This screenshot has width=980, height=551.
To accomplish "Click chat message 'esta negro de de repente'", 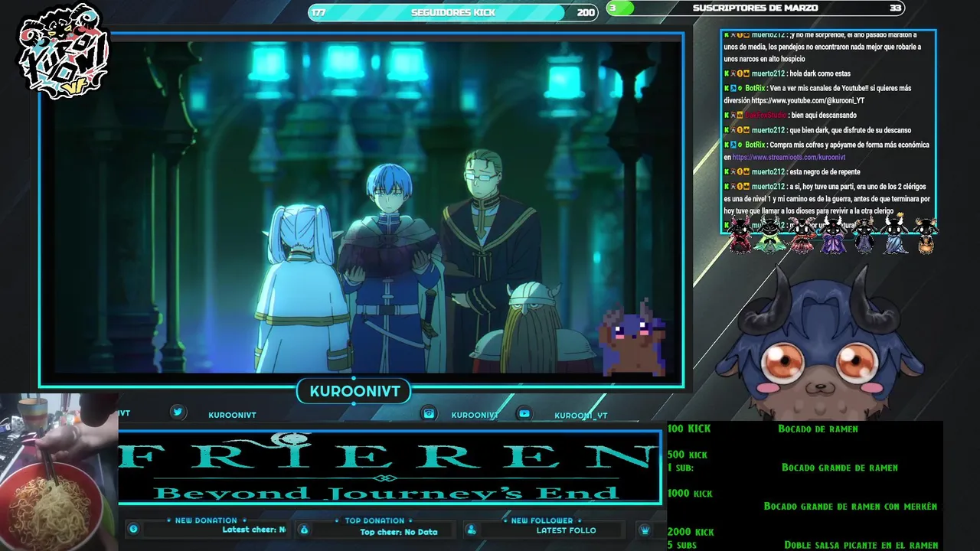I will (x=824, y=172).
